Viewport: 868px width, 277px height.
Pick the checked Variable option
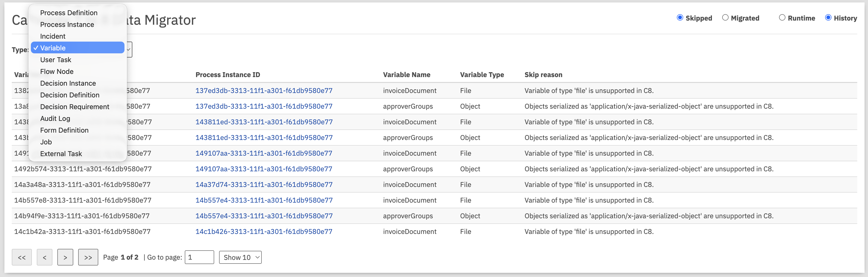coord(53,48)
